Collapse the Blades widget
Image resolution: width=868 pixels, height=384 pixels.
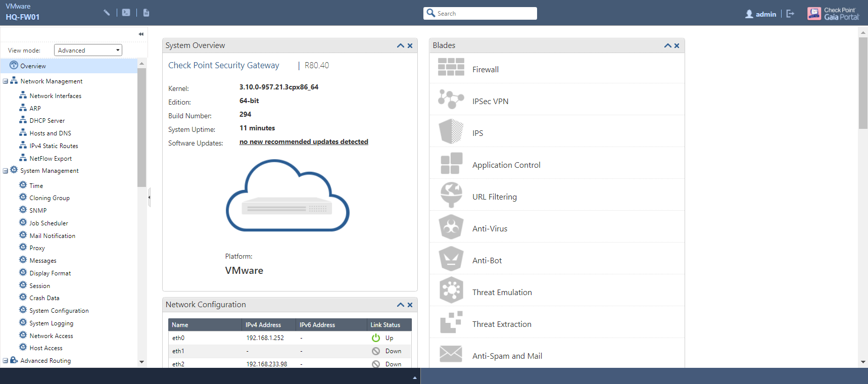(x=668, y=45)
